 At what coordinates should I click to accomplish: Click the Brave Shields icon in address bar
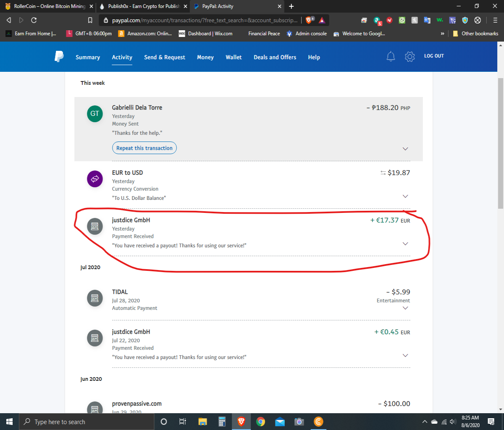(x=310, y=20)
